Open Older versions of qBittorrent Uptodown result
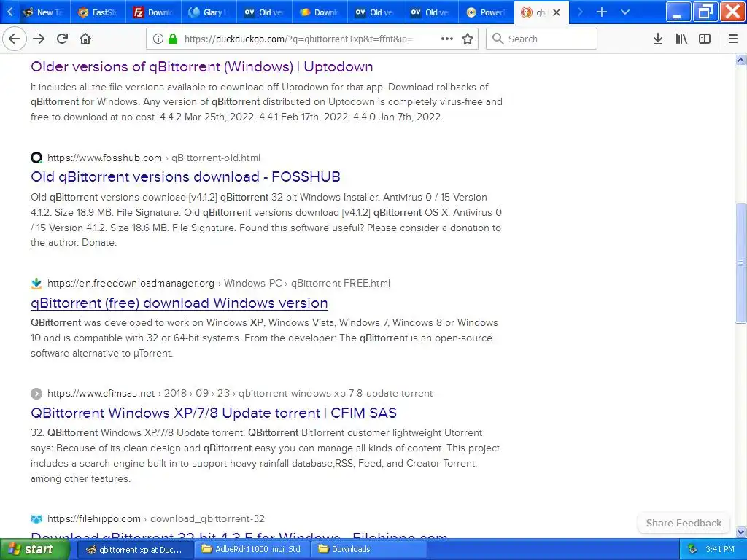This screenshot has height=560, width=747. click(201, 66)
